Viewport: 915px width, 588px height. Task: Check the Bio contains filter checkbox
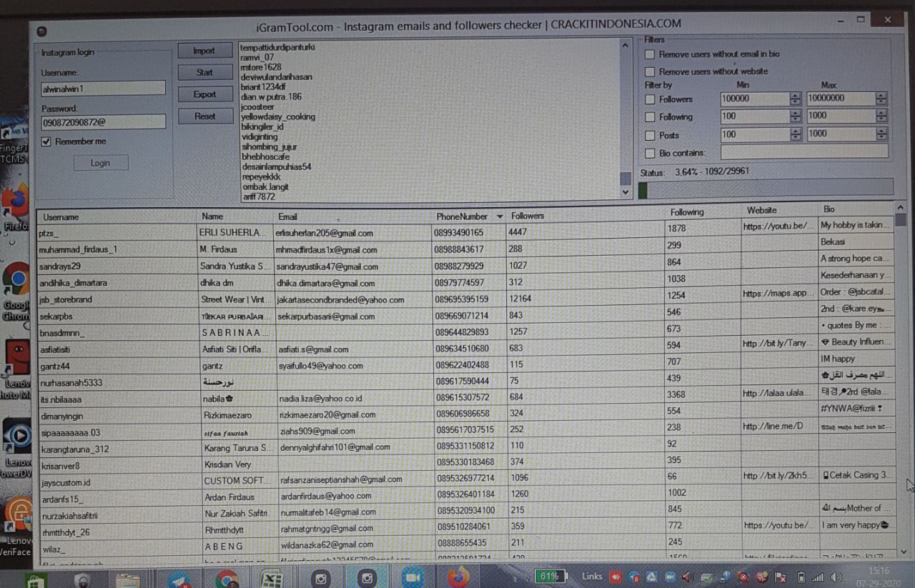tap(650, 153)
